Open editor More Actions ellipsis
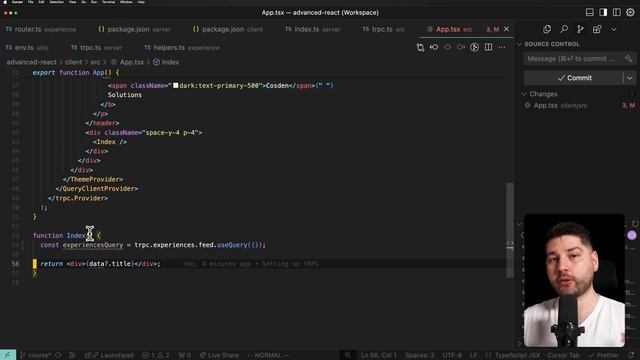Screen dimensions: 640x360 tap(502, 47)
